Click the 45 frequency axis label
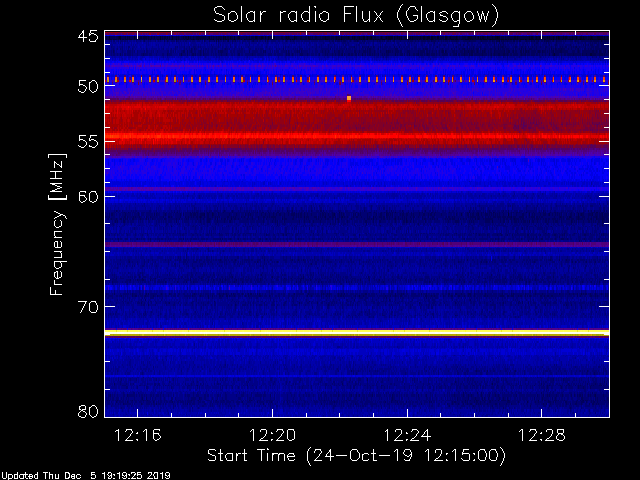Image resolution: width=640 pixels, height=480 pixels. click(88, 36)
